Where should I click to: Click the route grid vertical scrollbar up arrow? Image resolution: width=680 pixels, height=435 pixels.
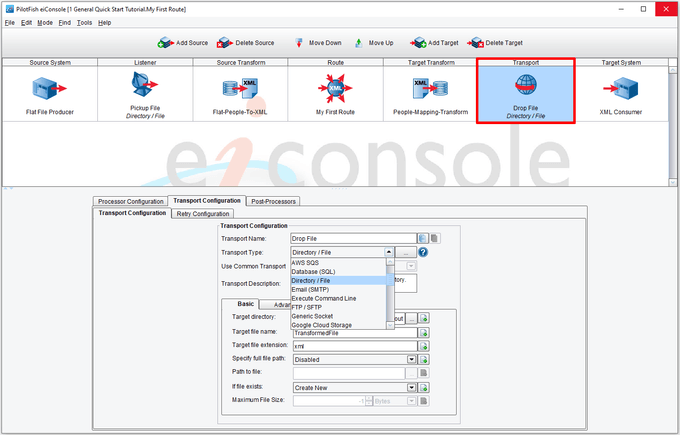click(673, 70)
